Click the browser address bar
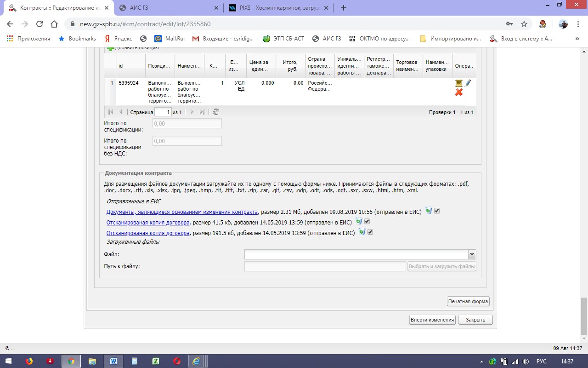The height and width of the screenshot is (368, 588). pyautogui.click(x=285, y=24)
